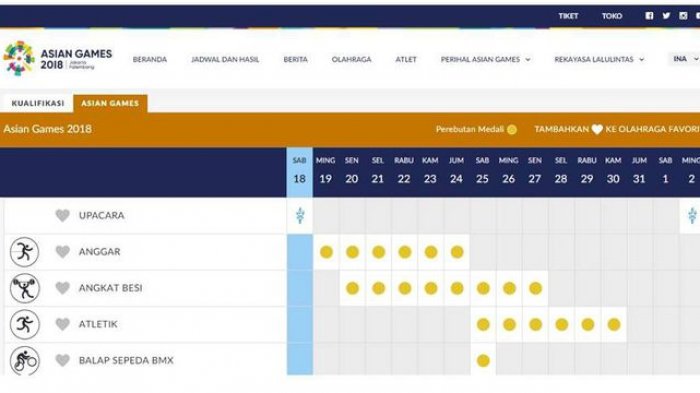Click the Tiket link
This screenshot has height=393, width=700.
pos(568,16)
